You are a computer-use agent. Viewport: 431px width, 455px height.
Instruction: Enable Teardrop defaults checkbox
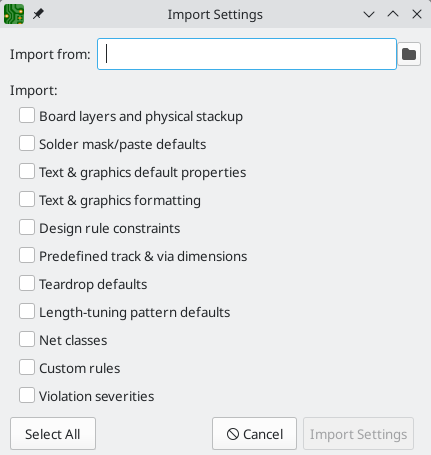[x=27, y=284]
